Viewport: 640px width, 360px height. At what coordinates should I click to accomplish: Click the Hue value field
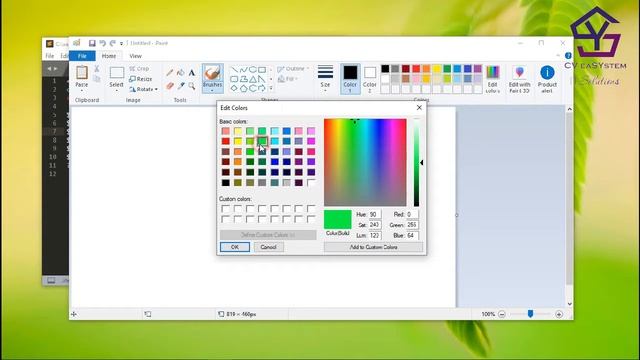[x=375, y=214]
